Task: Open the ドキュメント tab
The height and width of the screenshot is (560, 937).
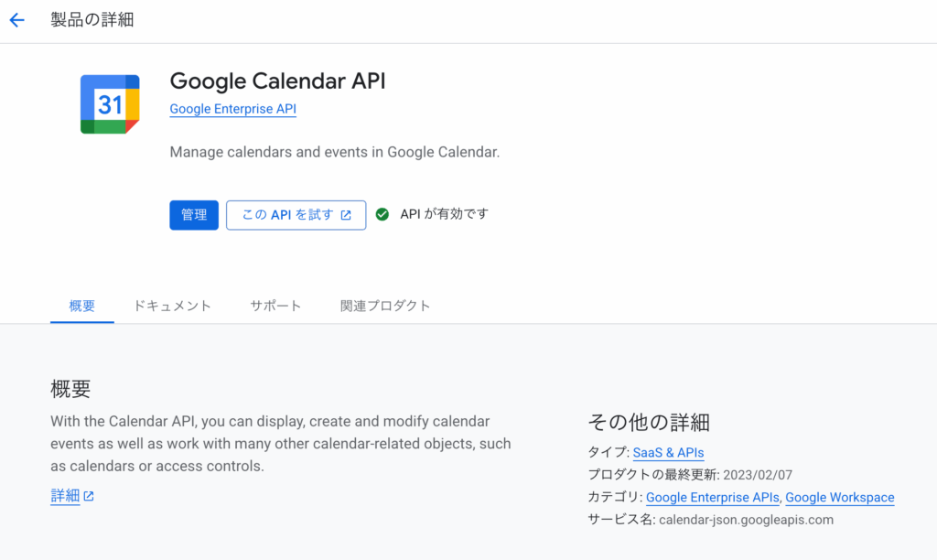Action: point(172,306)
